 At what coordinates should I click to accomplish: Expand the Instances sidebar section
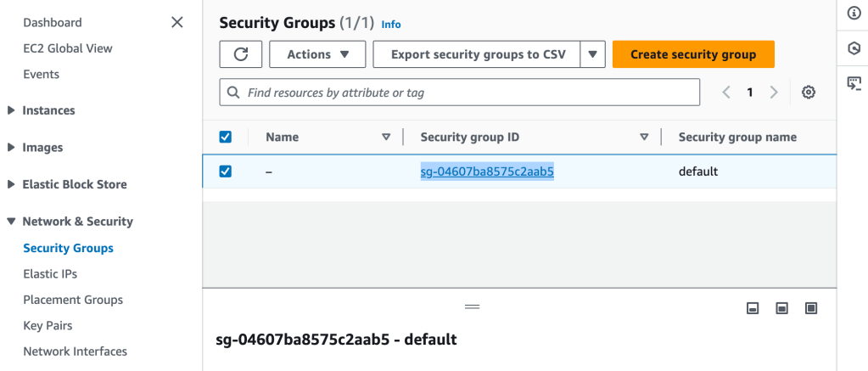(x=11, y=110)
